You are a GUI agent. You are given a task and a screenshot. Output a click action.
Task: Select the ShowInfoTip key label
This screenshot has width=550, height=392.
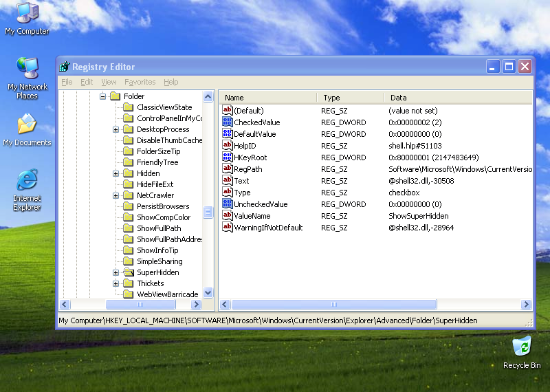click(x=157, y=250)
